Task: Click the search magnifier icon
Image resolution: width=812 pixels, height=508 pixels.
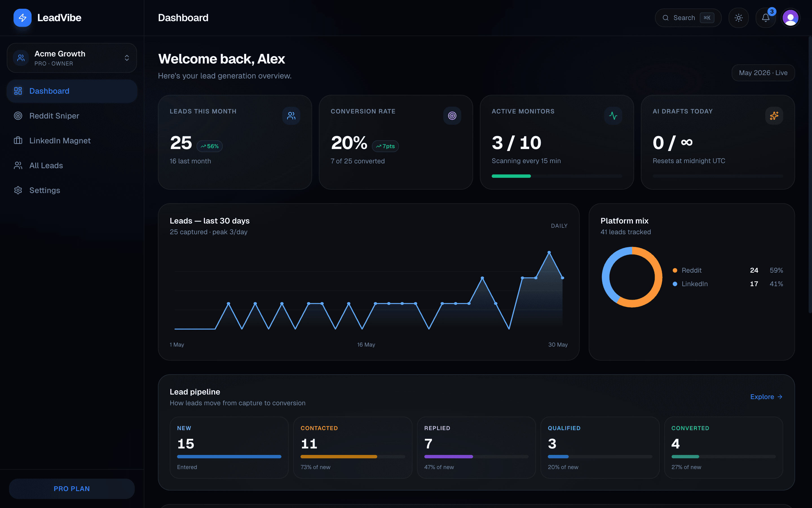Action: [666, 18]
